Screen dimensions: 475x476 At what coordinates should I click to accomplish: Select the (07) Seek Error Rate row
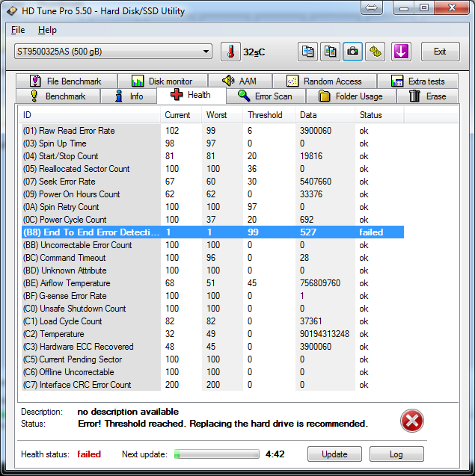tap(212, 182)
